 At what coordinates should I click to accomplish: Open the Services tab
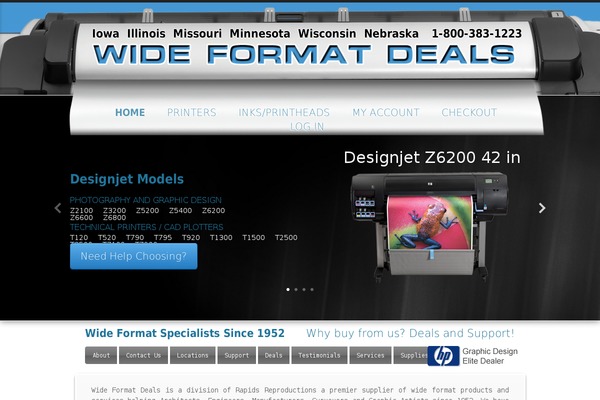tap(370, 355)
